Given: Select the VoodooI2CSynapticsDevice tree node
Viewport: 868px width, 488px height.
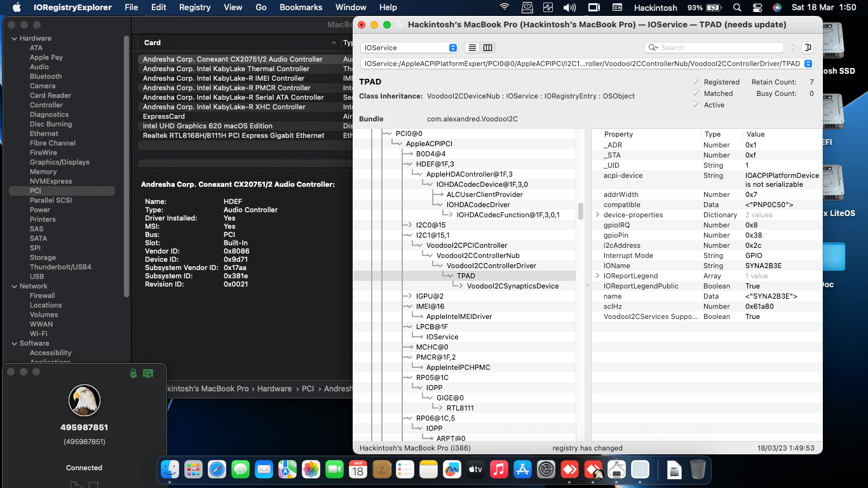Looking at the screenshot, I should [513, 286].
